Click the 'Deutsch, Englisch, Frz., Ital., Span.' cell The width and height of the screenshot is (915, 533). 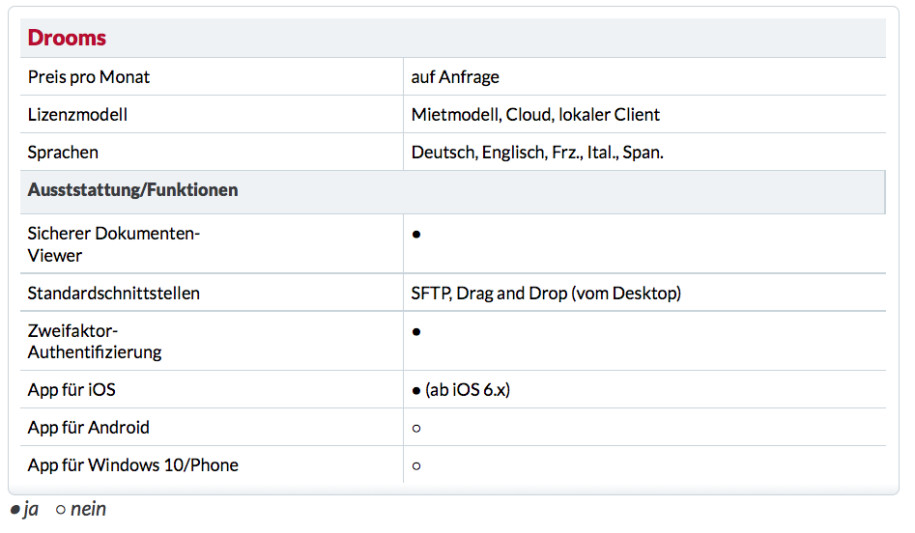(x=537, y=152)
